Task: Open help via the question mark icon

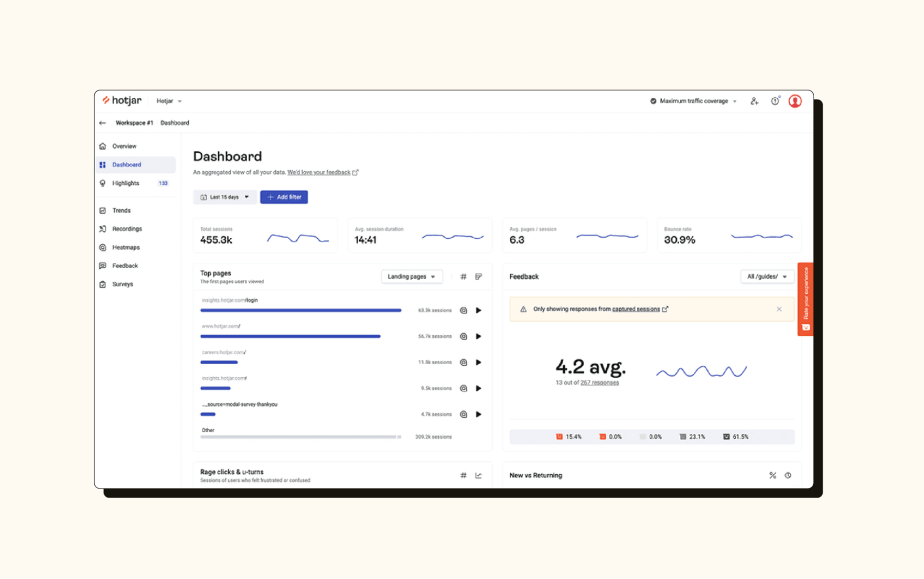Action: coord(775,101)
